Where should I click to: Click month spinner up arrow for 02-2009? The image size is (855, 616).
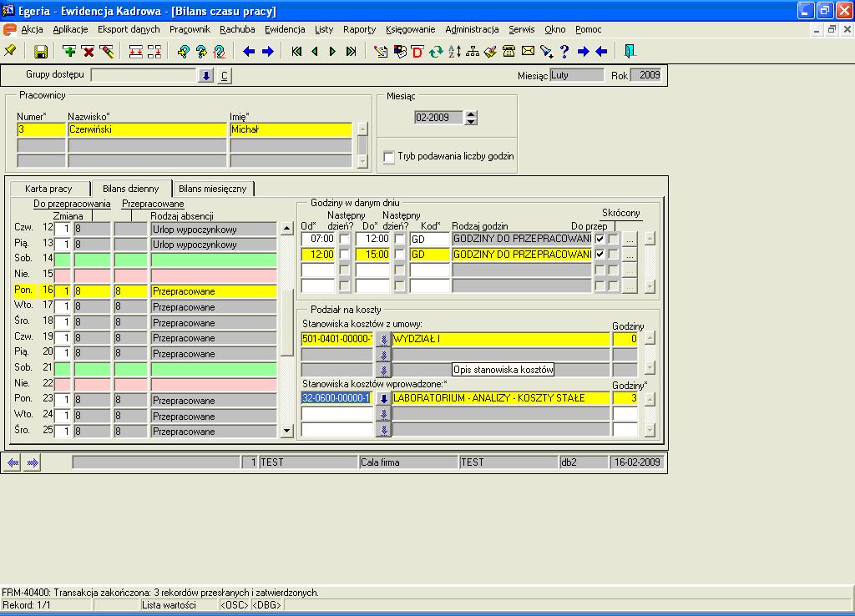tap(471, 114)
